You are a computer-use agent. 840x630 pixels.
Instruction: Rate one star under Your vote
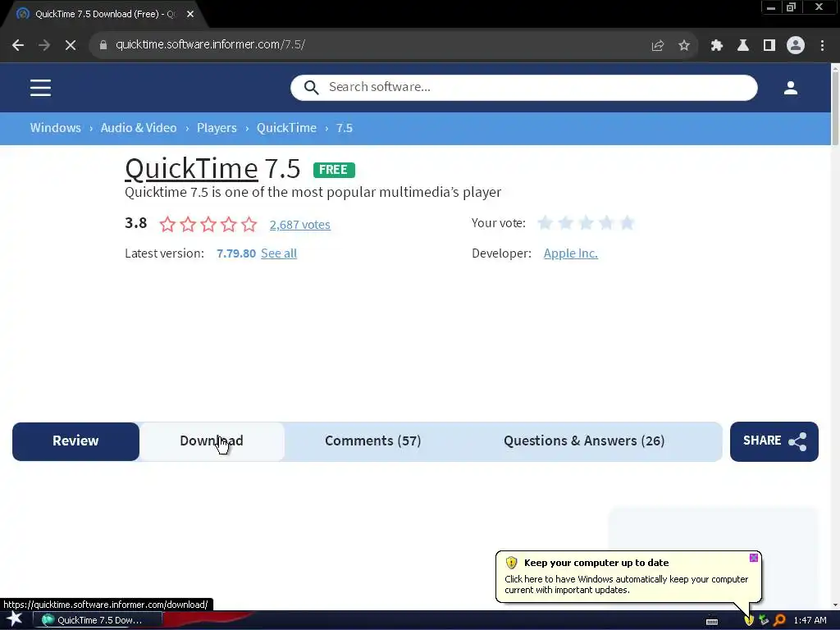point(546,222)
